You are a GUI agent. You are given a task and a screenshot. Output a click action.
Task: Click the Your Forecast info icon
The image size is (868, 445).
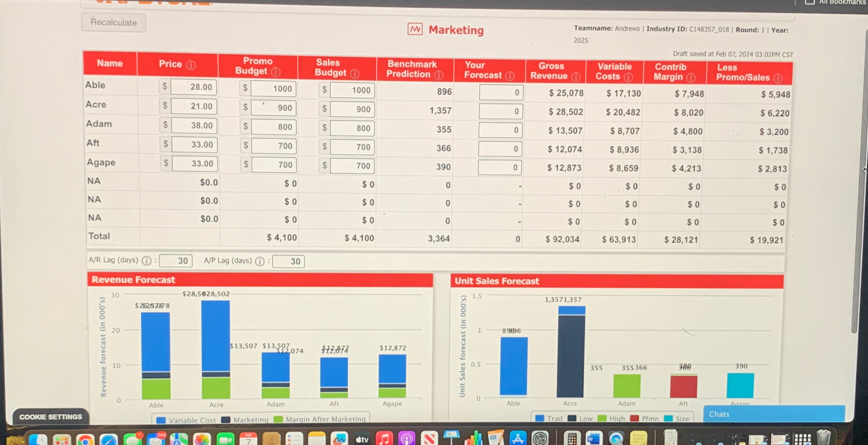(x=510, y=76)
